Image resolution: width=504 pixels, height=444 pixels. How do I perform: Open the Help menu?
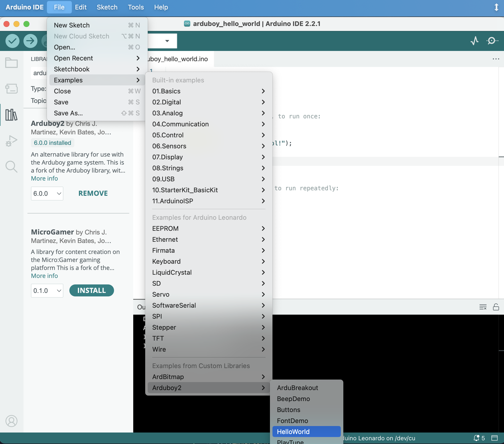(161, 7)
